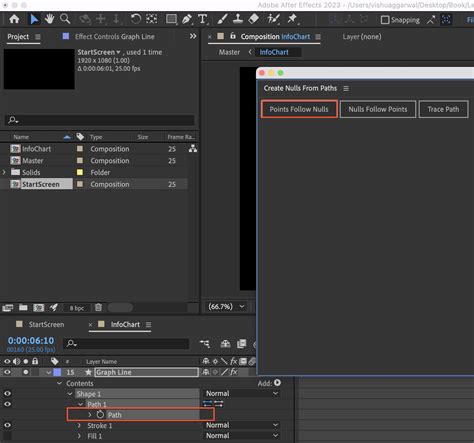The width and height of the screenshot is (474, 443).
Task: Select the Puppet Pin tool
Action: [x=292, y=19]
